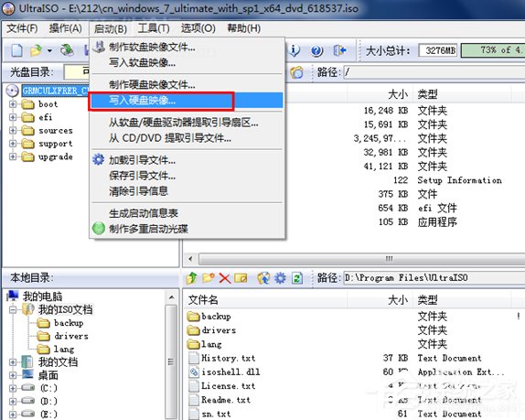The image size is (525, 420).
Task: Open the 文件(F) menu
Action: click(22, 28)
